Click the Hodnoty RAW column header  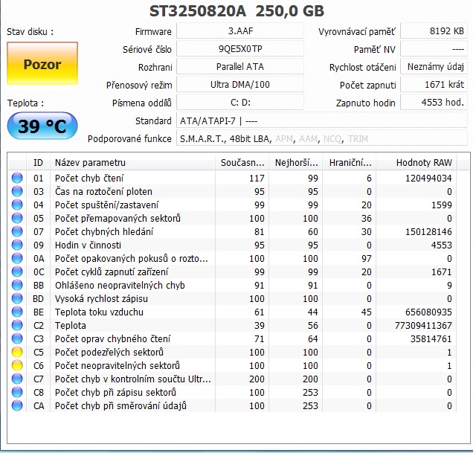point(416,163)
